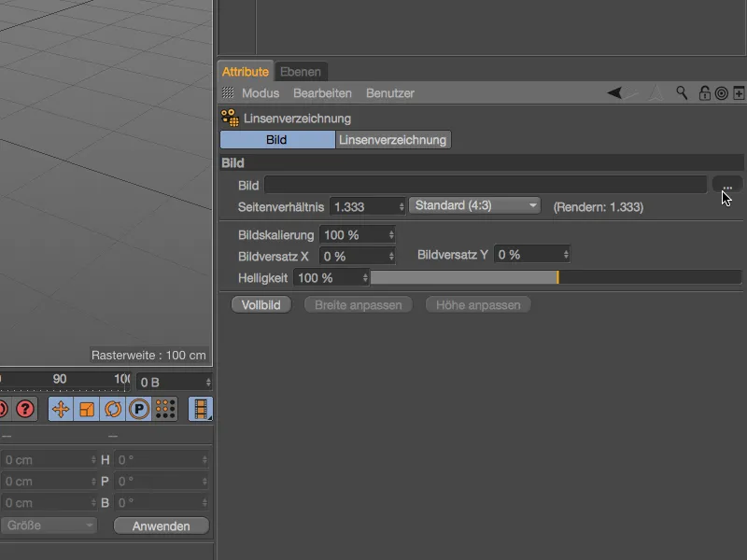
Task: Open the Seitenverhältnis stepper dropdown
Action: pos(400,204)
